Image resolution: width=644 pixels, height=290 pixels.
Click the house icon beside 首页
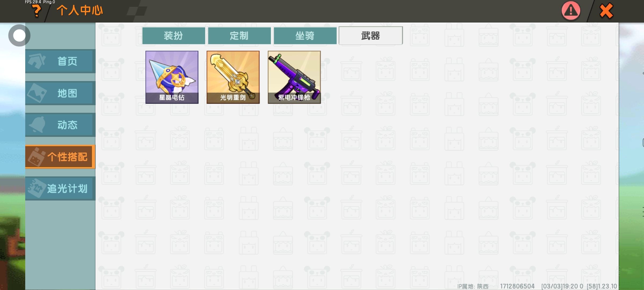click(x=37, y=61)
